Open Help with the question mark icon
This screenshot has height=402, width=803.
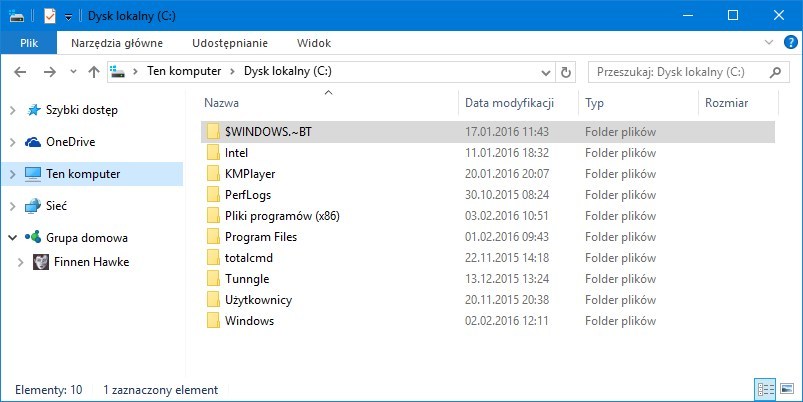[x=791, y=43]
